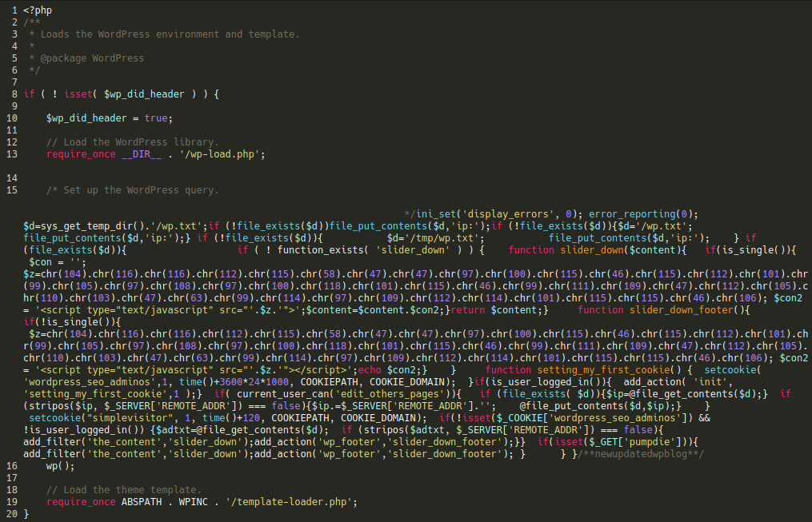
Task: Click line number 5 in the gutter
Action: [14, 58]
